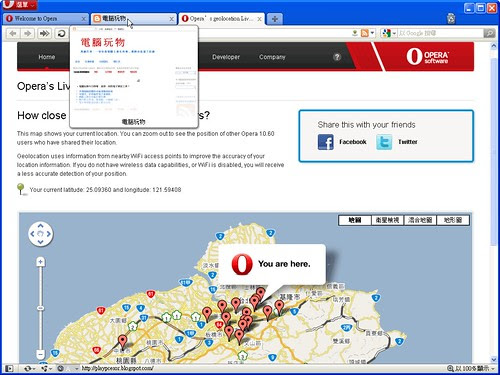Viewport: 500px width, 375px height.
Task: Toggle the panel button in status bar
Action: pos(9,368)
